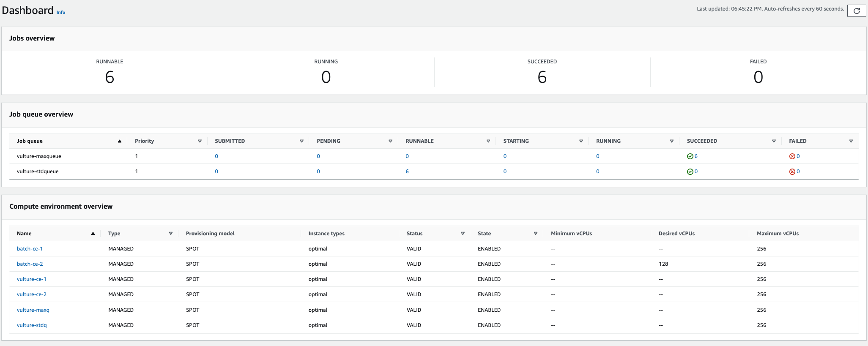
Task: Click VALID status for vulture-ce-1
Action: click(414, 279)
